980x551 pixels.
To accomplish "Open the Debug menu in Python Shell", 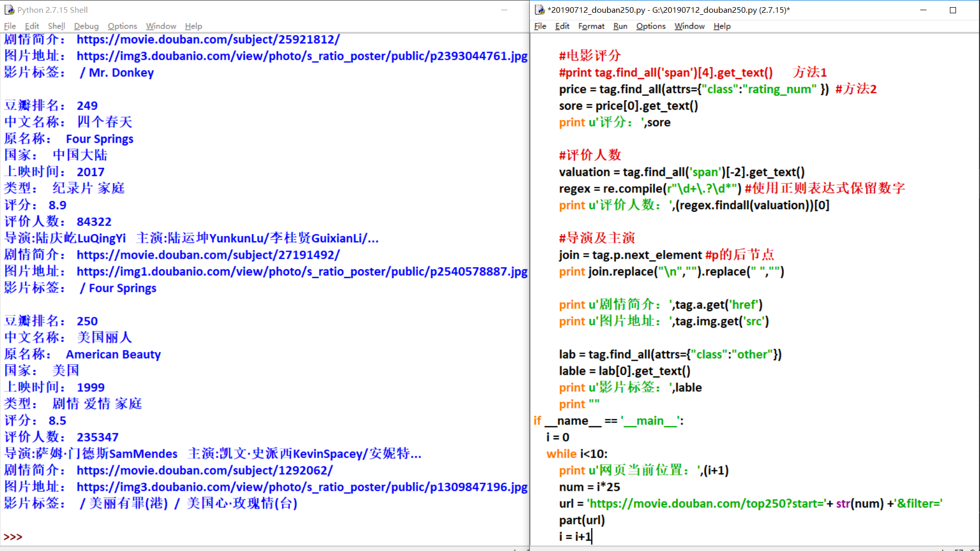I will click(86, 26).
